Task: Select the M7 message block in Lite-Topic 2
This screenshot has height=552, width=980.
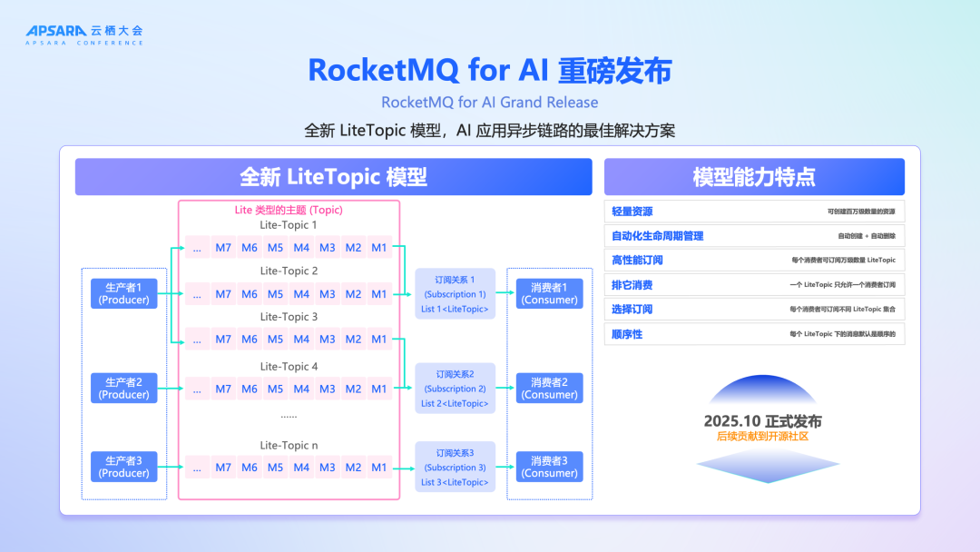Action: click(x=223, y=293)
